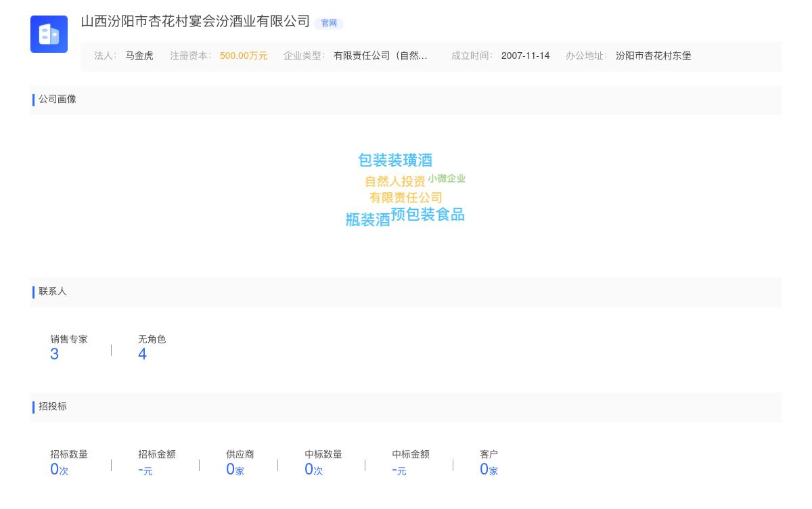Click the 成立时间 field label
The image size is (812, 509).
(472, 56)
